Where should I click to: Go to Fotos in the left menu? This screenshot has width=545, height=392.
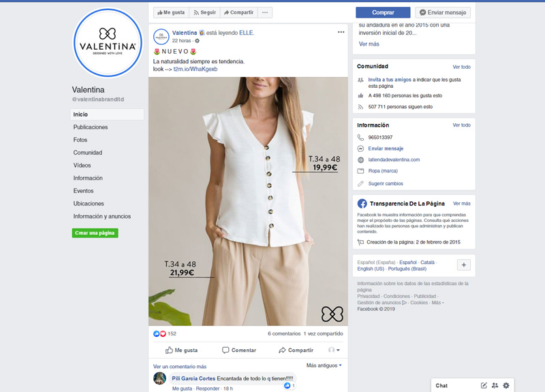point(80,140)
